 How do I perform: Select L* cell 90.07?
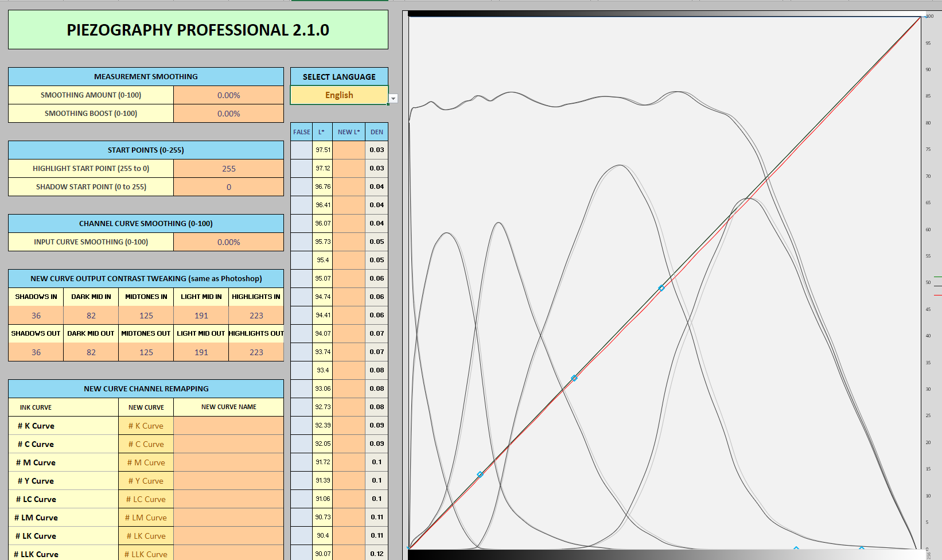pos(322,554)
